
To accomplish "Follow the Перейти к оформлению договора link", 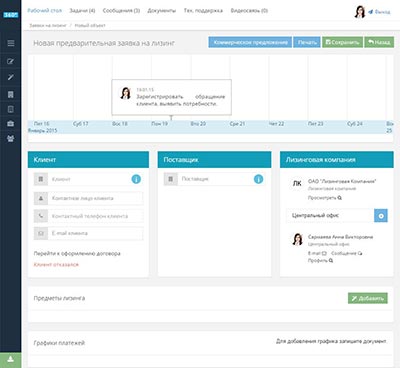I will (x=77, y=254).
